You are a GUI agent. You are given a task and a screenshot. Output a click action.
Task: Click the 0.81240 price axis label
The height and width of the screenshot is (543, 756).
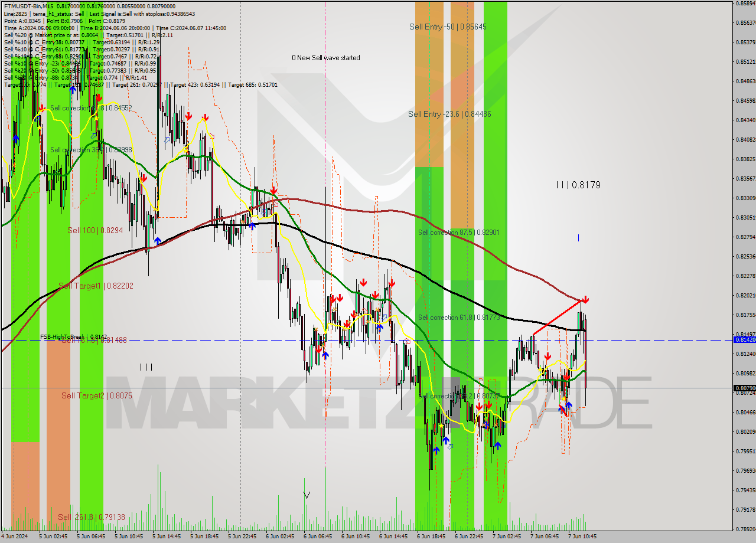745,354
